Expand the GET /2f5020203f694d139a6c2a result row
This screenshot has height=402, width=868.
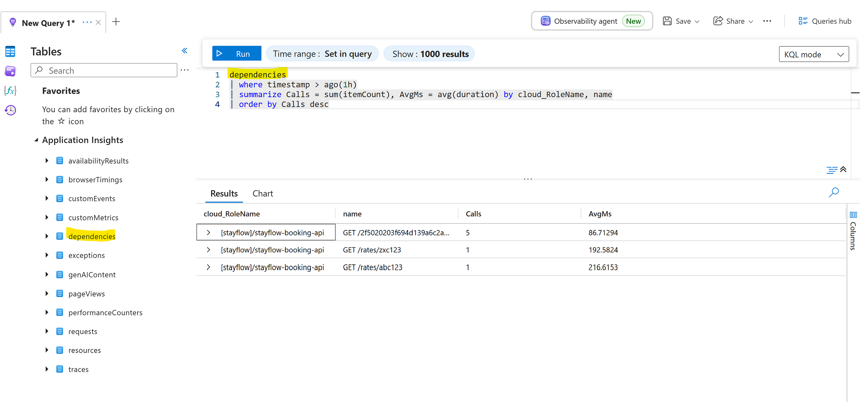coord(209,232)
